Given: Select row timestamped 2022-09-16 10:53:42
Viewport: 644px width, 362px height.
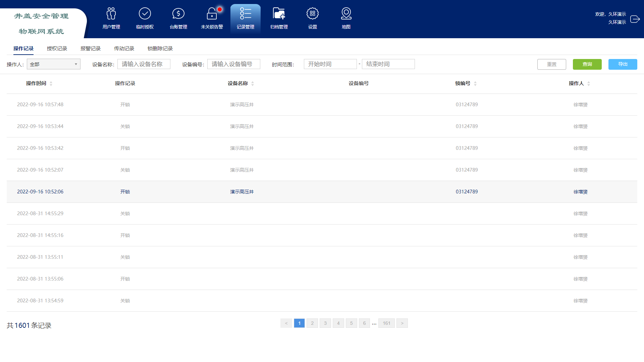Looking at the screenshot, I should coord(322,148).
